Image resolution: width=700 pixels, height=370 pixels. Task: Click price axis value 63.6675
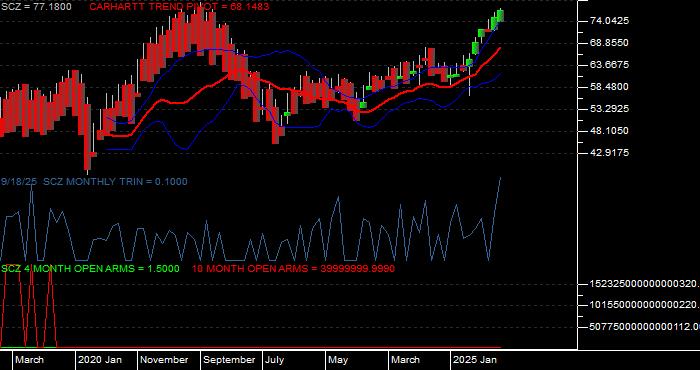click(x=609, y=65)
